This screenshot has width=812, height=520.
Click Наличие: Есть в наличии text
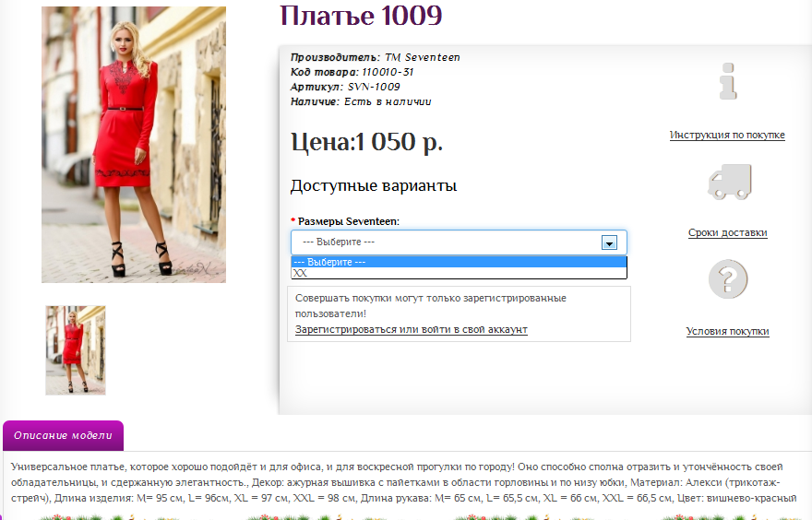[361, 102]
